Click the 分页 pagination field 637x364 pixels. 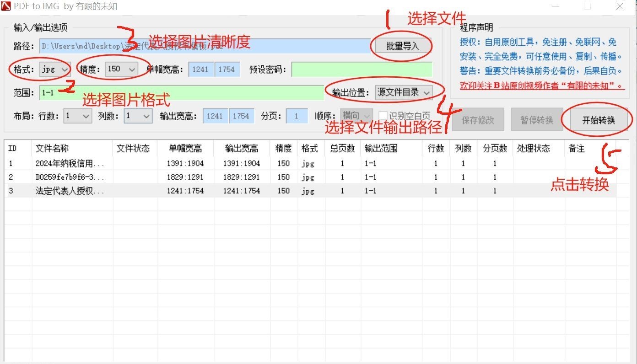click(x=297, y=116)
